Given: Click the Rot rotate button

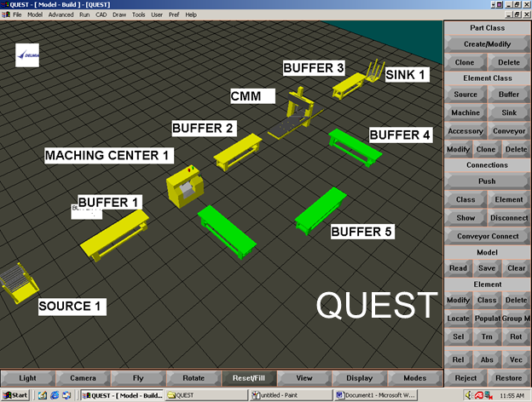Looking at the screenshot, I should click(x=516, y=336).
